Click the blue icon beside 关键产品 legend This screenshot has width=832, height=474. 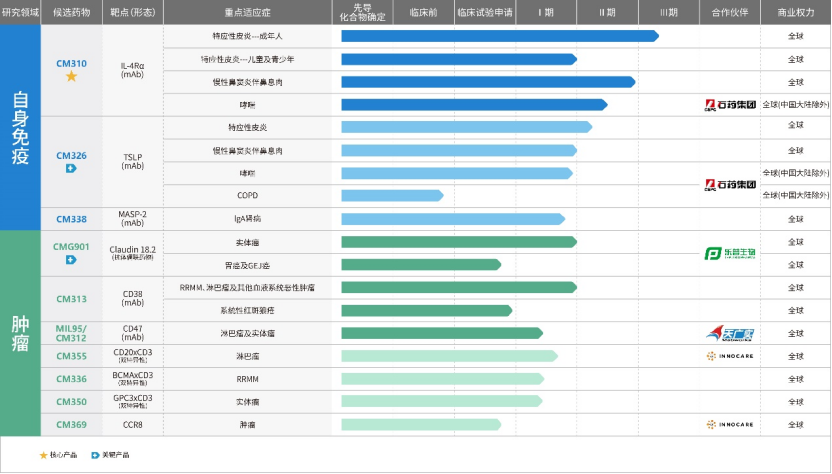[x=96, y=455]
